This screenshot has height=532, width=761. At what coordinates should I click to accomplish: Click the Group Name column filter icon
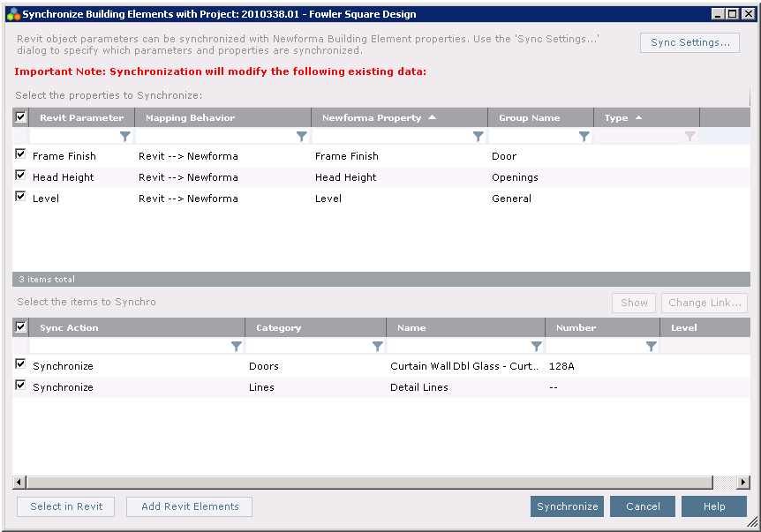[x=584, y=137]
